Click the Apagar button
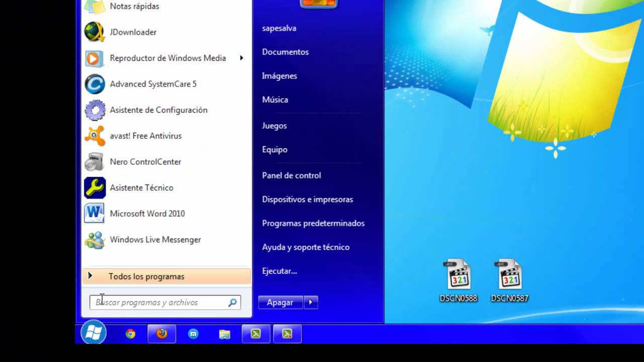Image resolution: width=644 pixels, height=362 pixels. (280, 302)
